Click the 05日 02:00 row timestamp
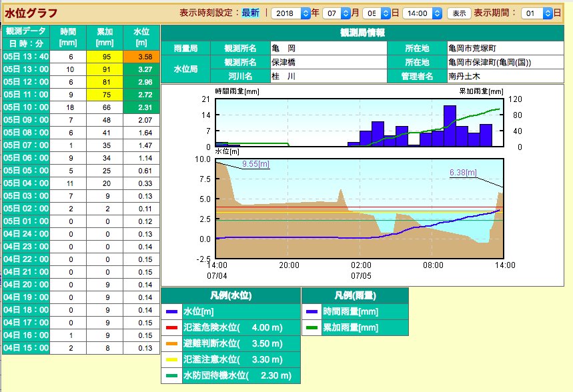The height and width of the screenshot is (392, 573). click(x=26, y=209)
